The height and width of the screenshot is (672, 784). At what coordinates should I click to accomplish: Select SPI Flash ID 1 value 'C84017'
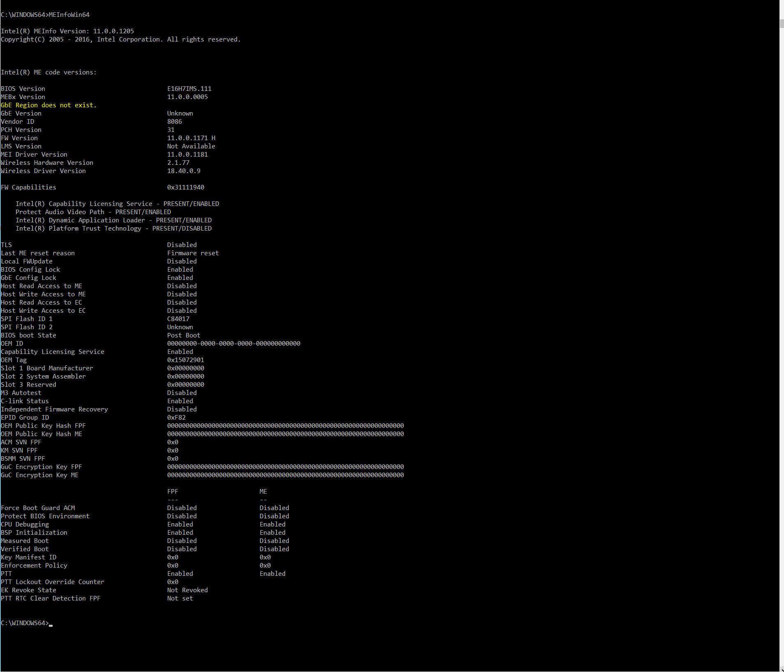[x=178, y=319]
